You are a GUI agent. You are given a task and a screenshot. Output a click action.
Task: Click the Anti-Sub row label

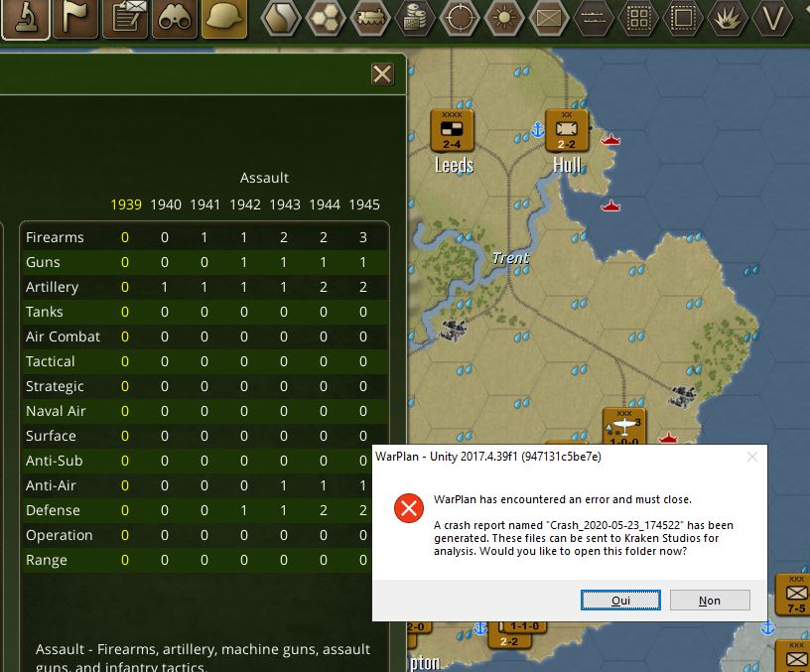click(x=55, y=461)
